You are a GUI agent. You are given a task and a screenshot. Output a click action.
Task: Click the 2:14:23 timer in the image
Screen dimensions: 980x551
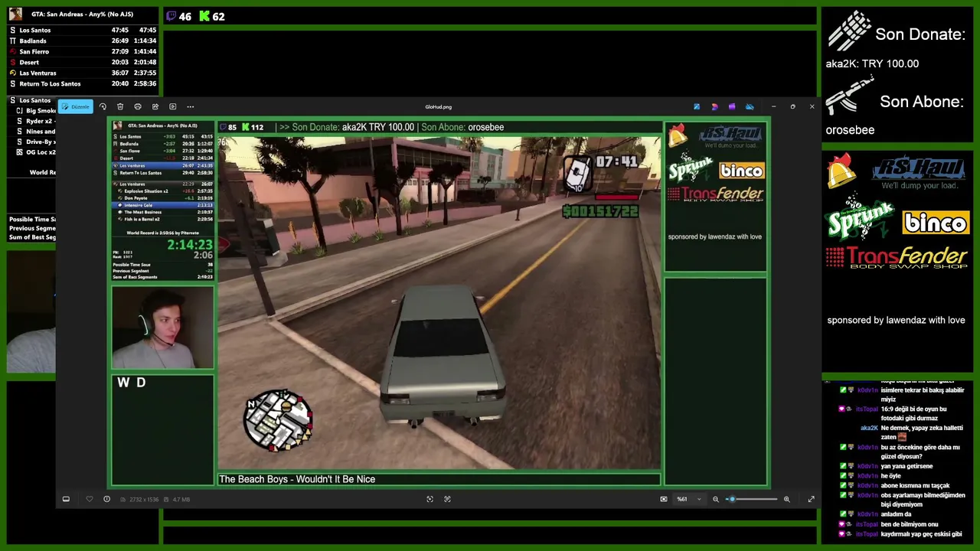(x=189, y=245)
